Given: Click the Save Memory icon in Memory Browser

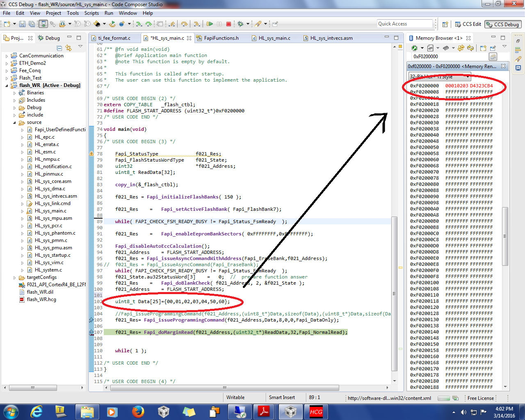Looking at the screenshot, I should pyautogui.click(x=430, y=48).
